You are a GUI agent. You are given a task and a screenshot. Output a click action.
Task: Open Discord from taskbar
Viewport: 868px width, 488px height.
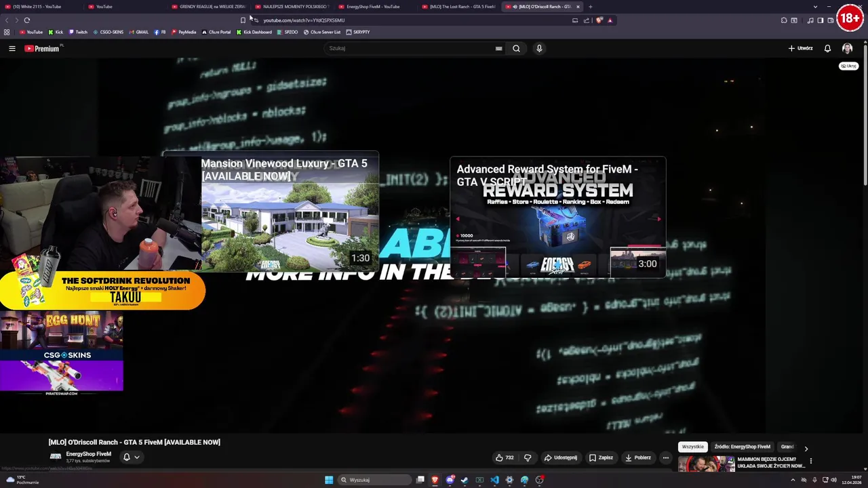pos(450,480)
